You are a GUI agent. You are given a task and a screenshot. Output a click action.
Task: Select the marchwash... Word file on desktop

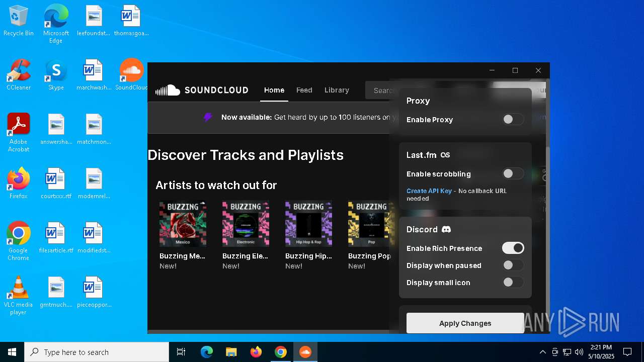pos(94,75)
